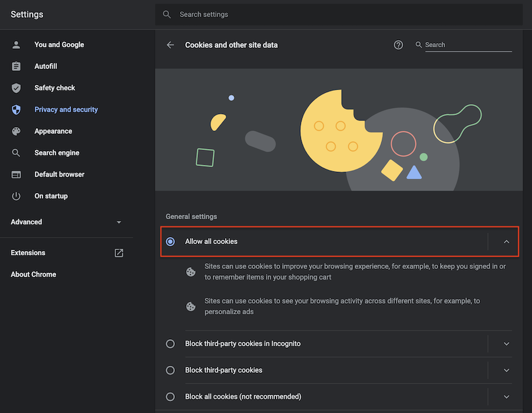Click the Appearance palette icon
Screen dimensions: 532x413
coord(16,131)
